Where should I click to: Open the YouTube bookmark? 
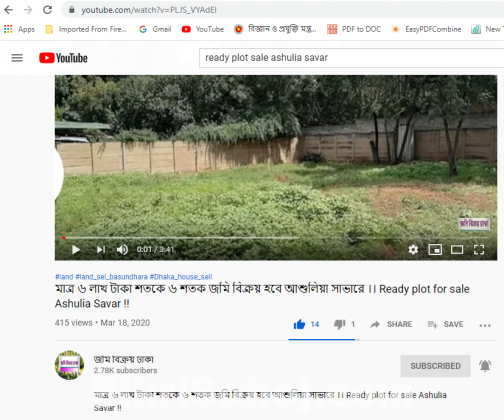click(203, 29)
